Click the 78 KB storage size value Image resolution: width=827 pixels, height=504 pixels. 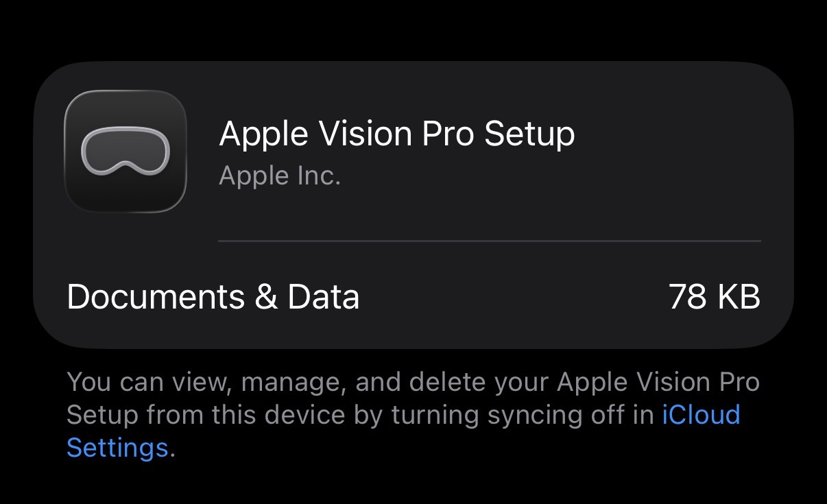coord(714,298)
